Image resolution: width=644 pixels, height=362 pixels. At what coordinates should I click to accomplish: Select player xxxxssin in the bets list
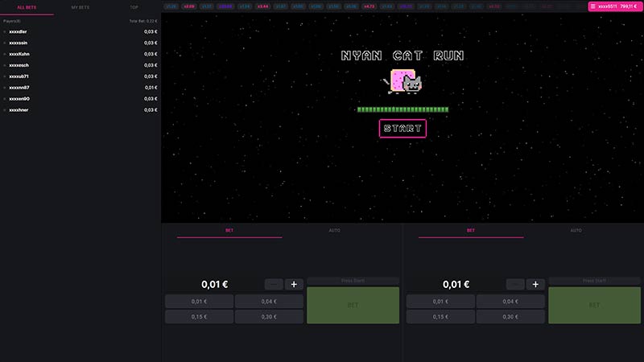(18, 43)
